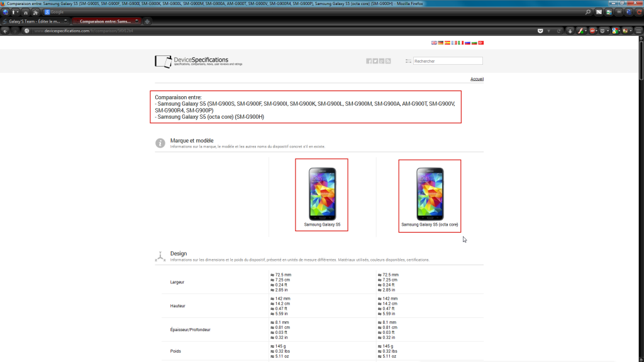Open the site's Facebook page icon
Viewport: 644px width, 362px height.
coord(369,61)
